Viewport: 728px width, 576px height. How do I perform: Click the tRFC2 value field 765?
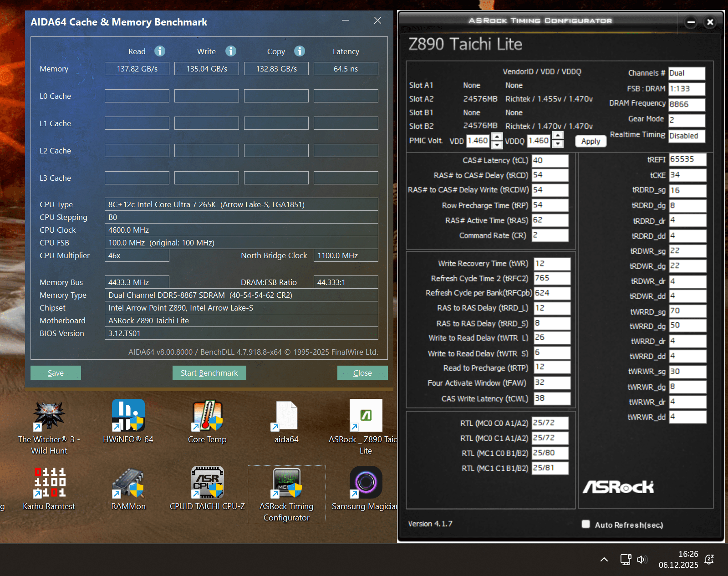tap(552, 278)
